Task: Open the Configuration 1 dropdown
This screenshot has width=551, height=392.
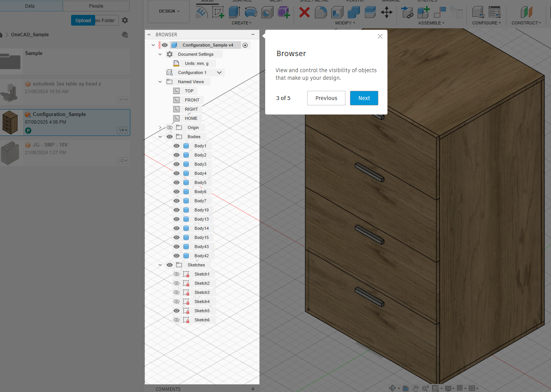Action: (219, 73)
